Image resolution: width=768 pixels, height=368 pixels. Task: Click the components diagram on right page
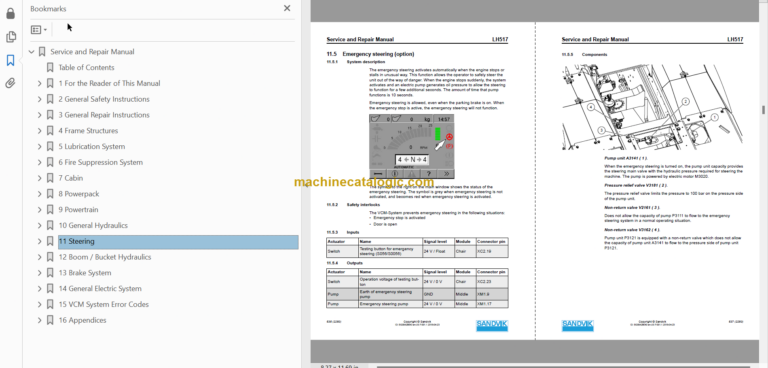click(x=652, y=106)
